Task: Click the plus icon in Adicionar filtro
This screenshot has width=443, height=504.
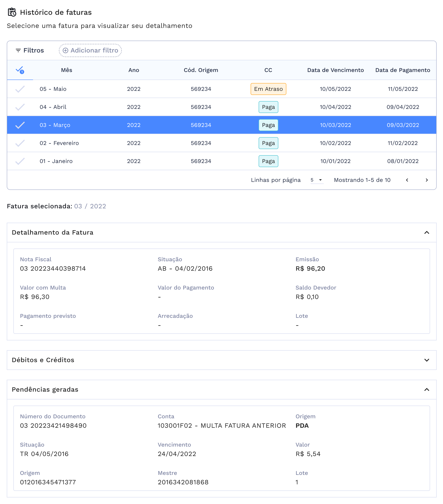Action: coord(65,51)
